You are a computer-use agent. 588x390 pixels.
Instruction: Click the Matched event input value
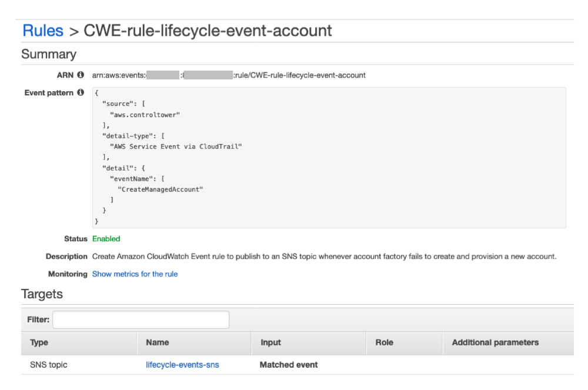(x=288, y=365)
